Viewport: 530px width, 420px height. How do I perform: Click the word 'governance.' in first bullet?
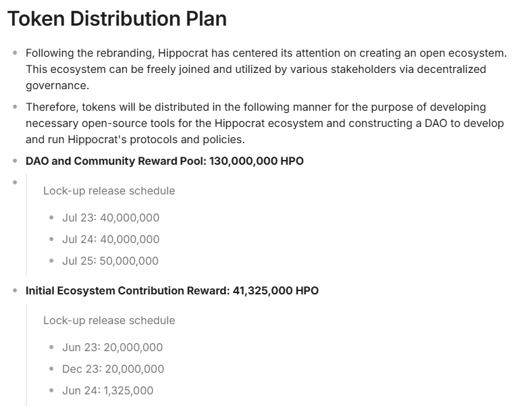tap(57, 86)
